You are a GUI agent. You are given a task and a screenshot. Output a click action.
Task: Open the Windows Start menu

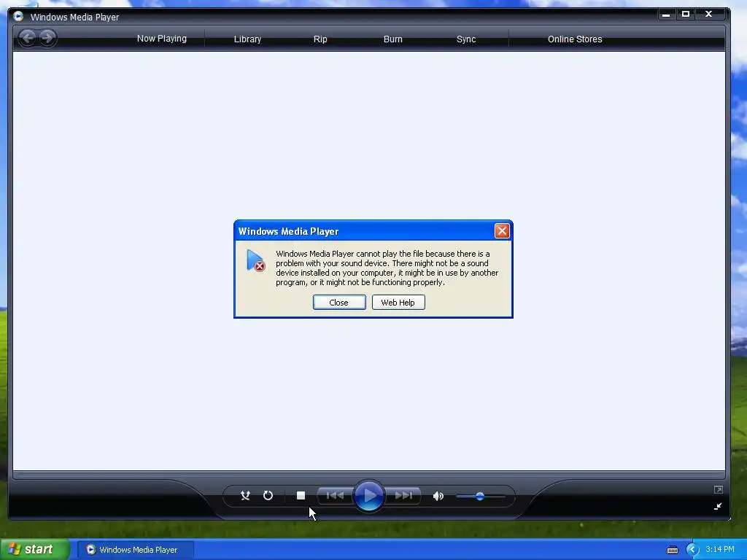point(35,550)
